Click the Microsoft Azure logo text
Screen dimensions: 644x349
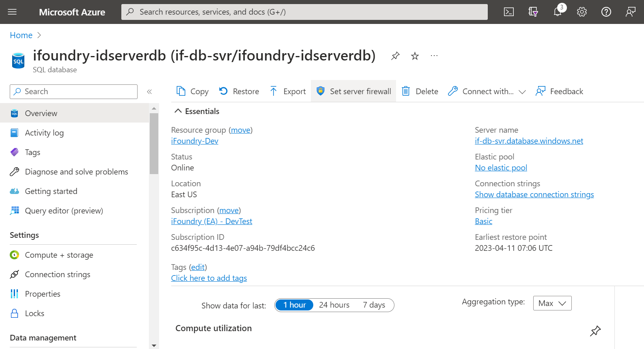pyautogui.click(x=72, y=12)
